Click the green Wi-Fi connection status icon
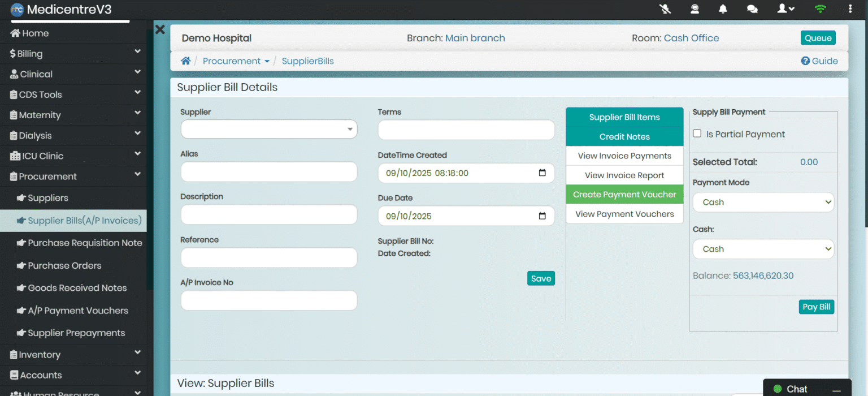The height and width of the screenshot is (396, 868). pos(819,8)
